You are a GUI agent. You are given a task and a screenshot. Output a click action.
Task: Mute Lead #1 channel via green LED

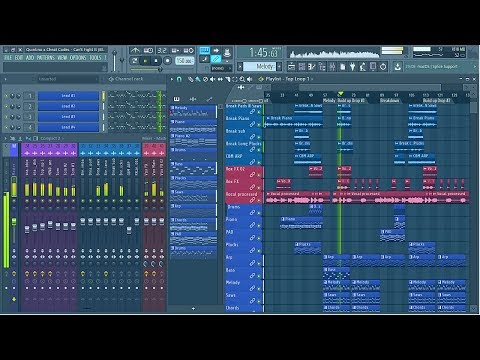6,96
